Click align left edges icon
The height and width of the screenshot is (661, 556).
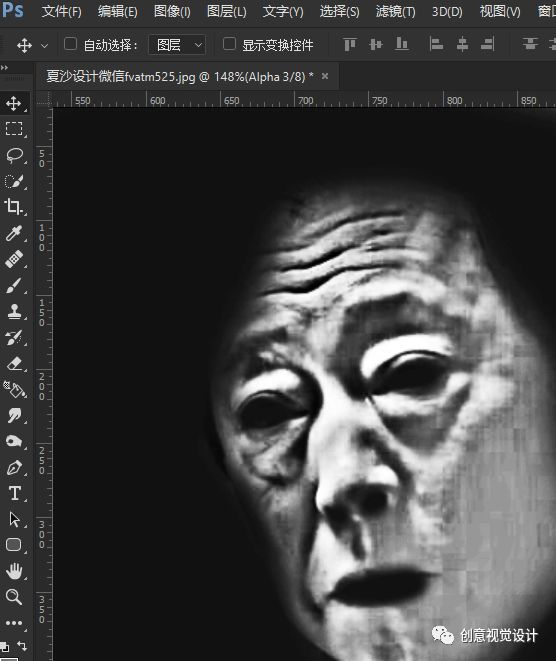point(436,44)
